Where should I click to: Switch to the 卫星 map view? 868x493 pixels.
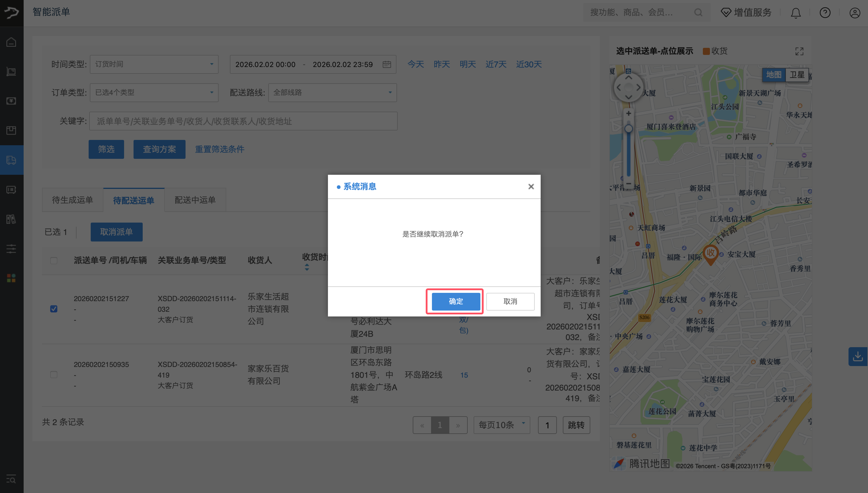797,75
